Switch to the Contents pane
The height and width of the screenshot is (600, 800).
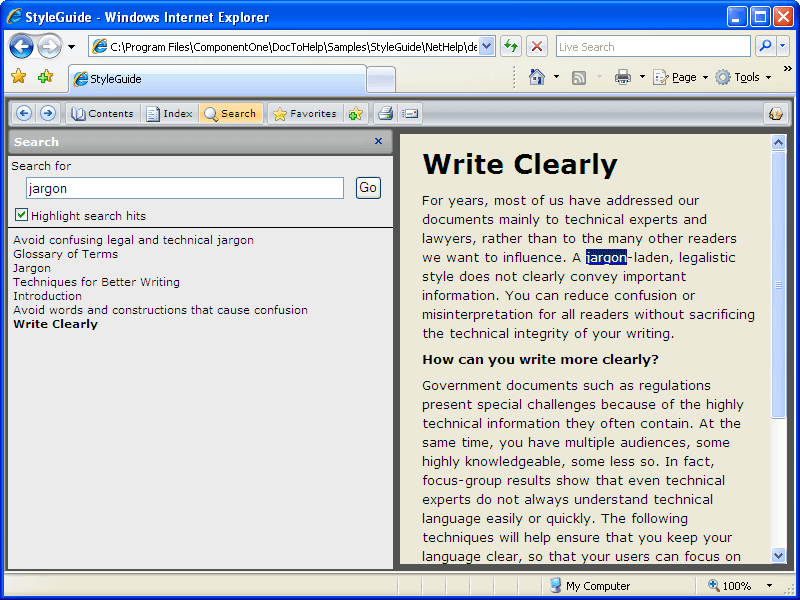tap(102, 113)
